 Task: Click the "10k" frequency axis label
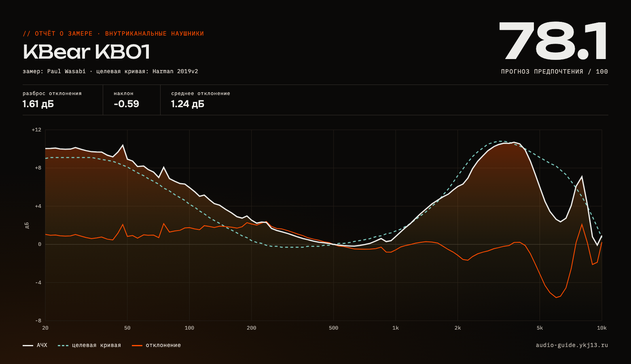[602, 328]
